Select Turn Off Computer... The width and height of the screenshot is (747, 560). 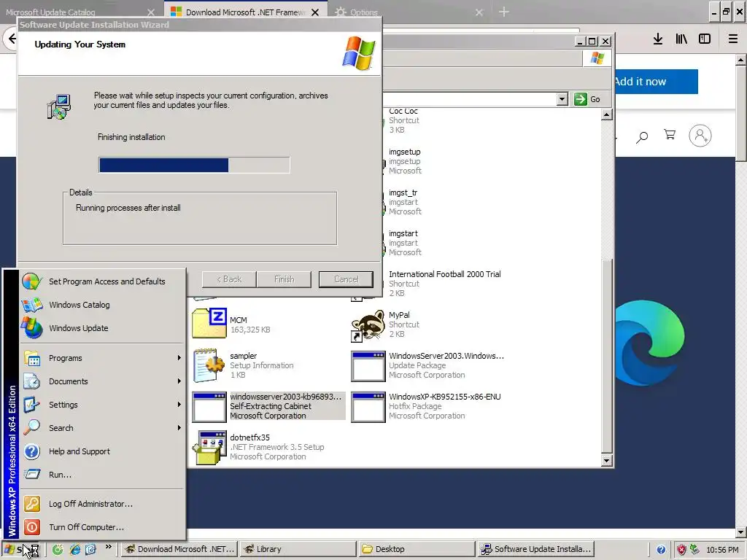pos(102,527)
